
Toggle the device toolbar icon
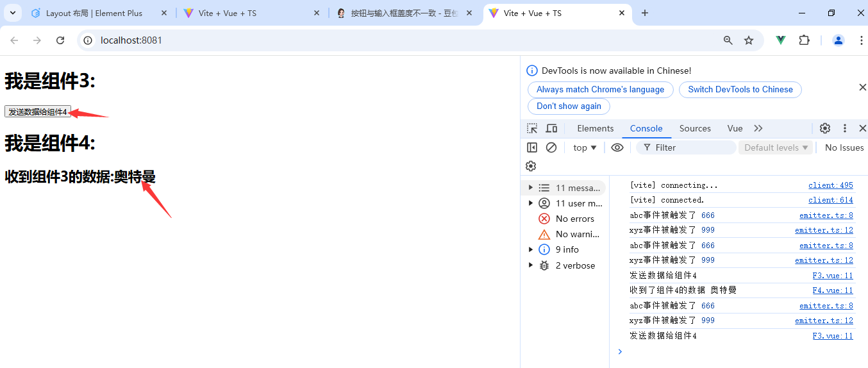tap(551, 128)
